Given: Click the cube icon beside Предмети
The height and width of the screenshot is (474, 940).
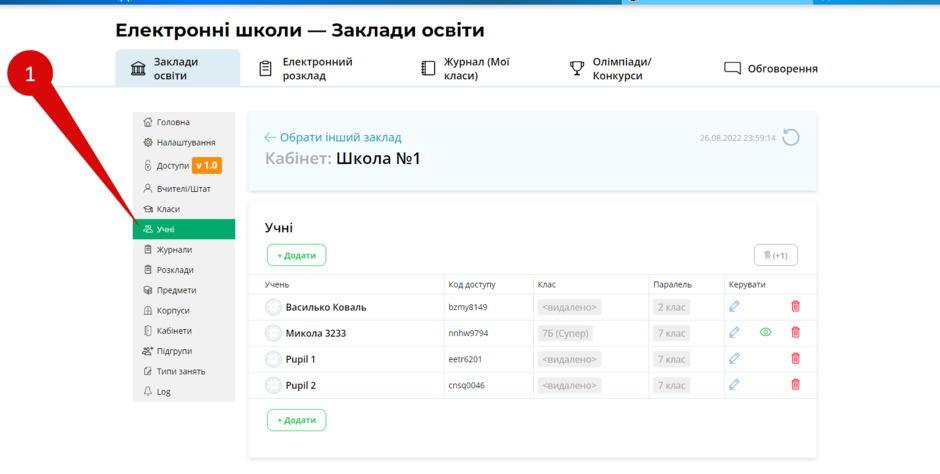Looking at the screenshot, I should click(148, 290).
